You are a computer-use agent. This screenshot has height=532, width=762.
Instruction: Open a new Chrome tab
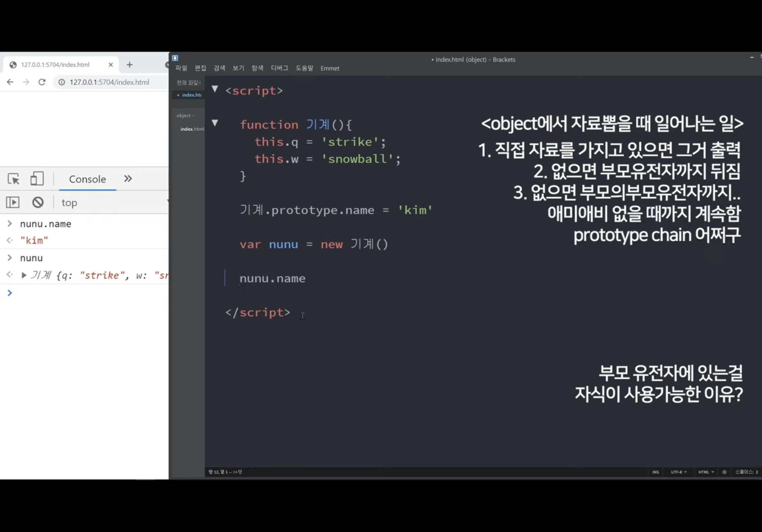(130, 65)
